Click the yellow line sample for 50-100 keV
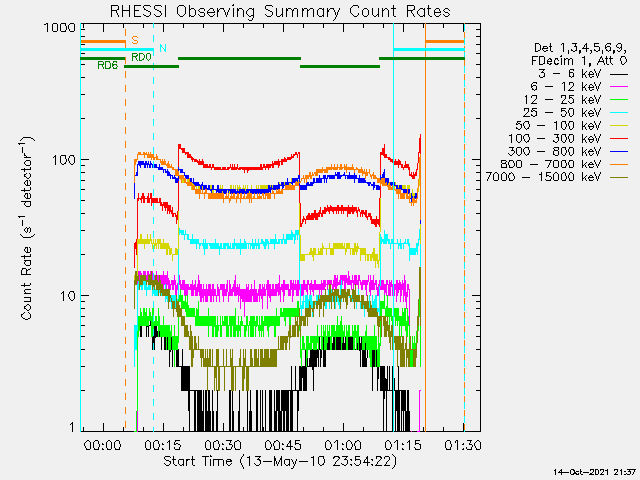The image size is (640, 480). click(x=619, y=126)
